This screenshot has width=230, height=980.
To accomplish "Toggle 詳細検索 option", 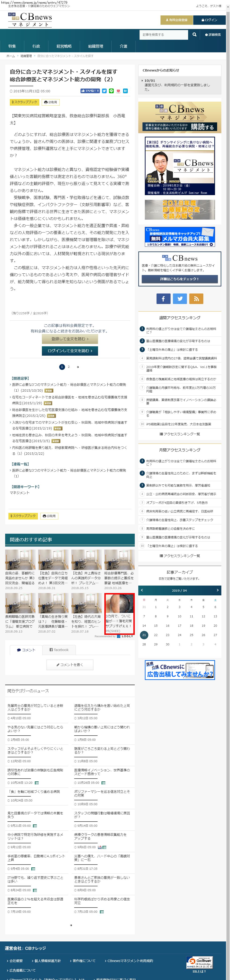I will pos(213,35).
